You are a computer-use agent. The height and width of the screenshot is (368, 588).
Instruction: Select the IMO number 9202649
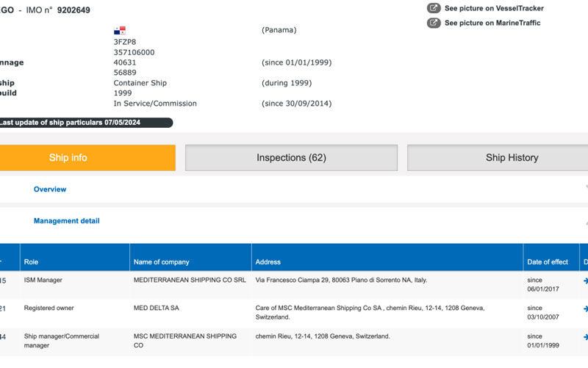(x=73, y=10)
